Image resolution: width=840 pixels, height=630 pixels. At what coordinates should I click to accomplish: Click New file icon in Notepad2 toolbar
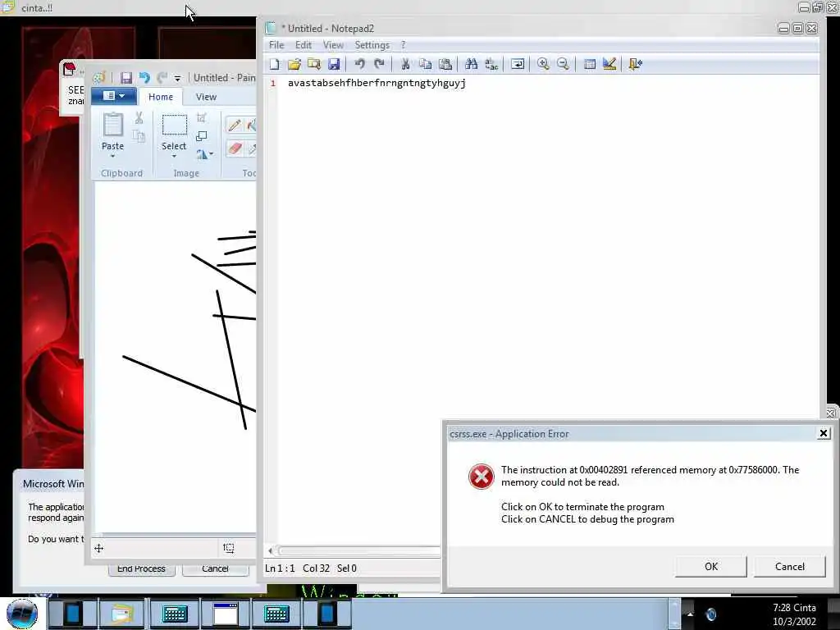pos(274,64)
